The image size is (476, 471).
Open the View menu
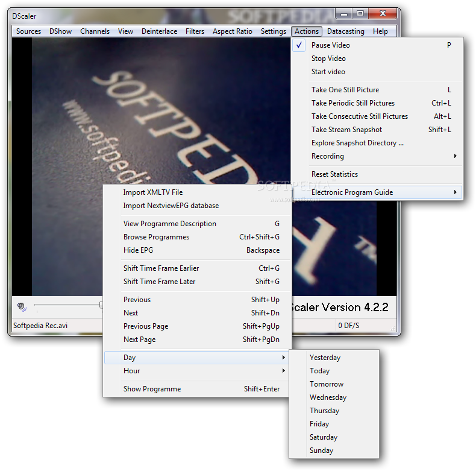125,31
